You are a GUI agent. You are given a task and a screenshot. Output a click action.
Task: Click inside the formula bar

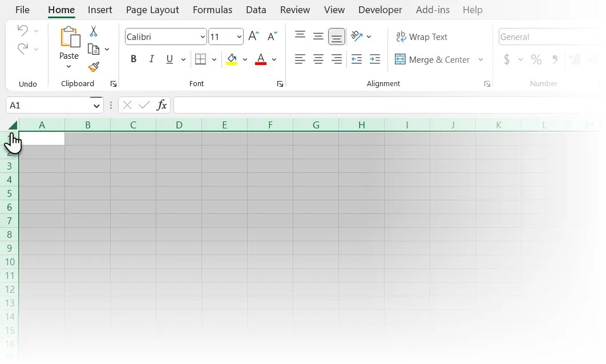tap(342, 105)
